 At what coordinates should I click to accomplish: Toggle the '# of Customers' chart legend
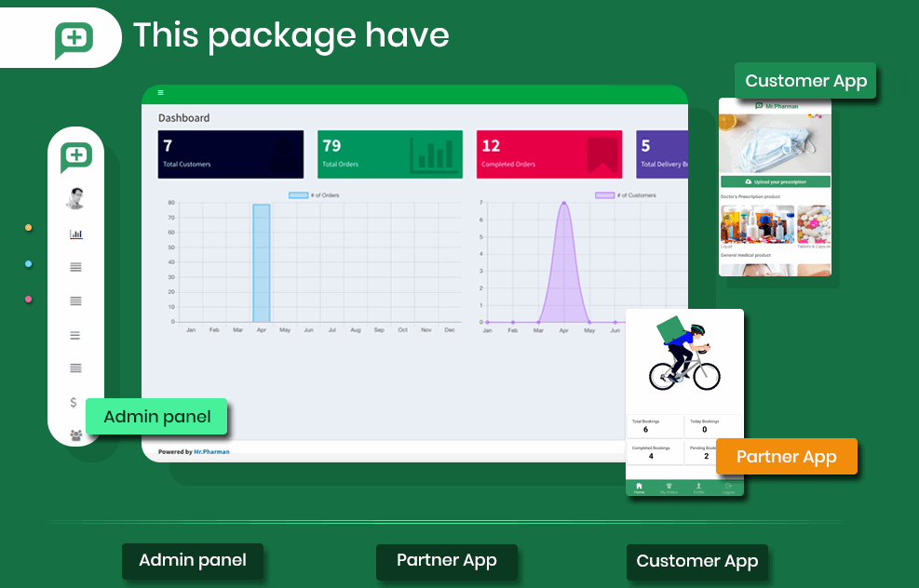[626, 195]
